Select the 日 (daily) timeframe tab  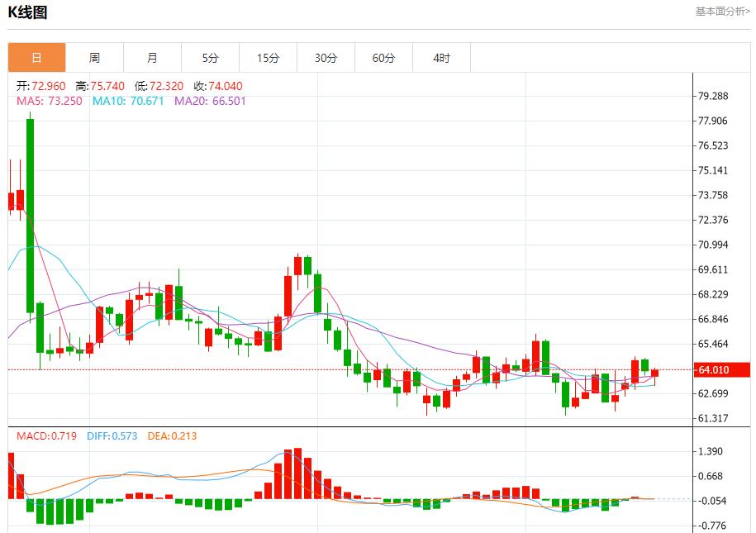(x=36, y=57)
